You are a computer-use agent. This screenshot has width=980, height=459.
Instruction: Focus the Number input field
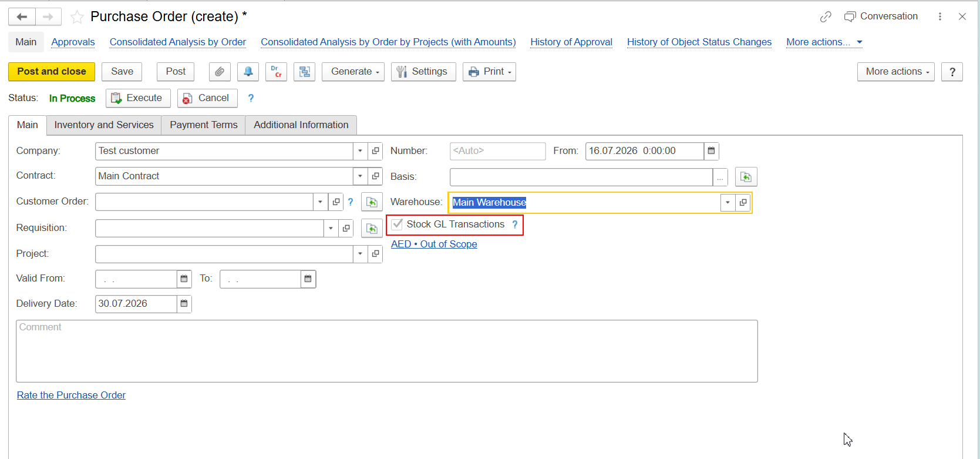click(497, 151)
